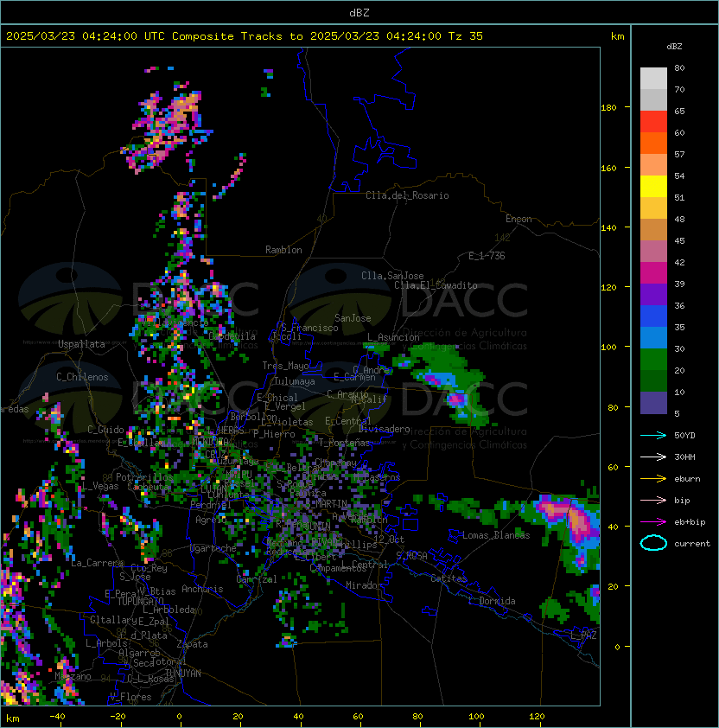Click the 'Mirador' place label

(364, 585)
